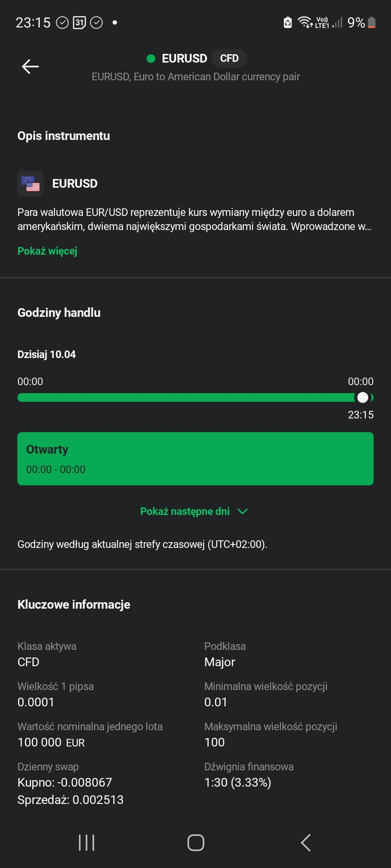
Task: Tap the CFD badge next to EURUSD
Action: coord(229,59)
